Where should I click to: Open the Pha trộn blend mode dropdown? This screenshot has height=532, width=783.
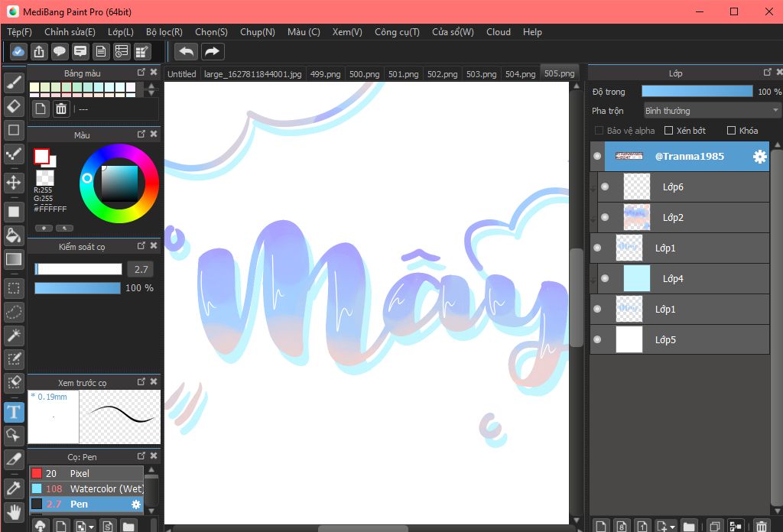point(712,111)
